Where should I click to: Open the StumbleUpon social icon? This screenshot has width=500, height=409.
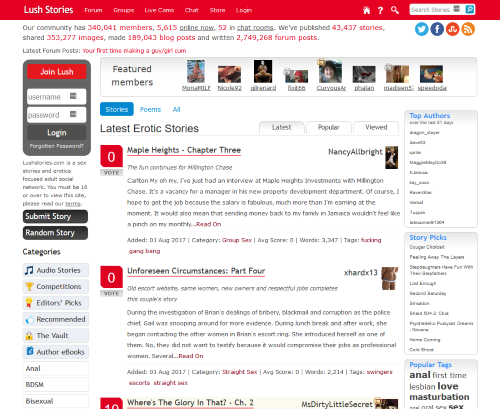[x=453, y=29]
